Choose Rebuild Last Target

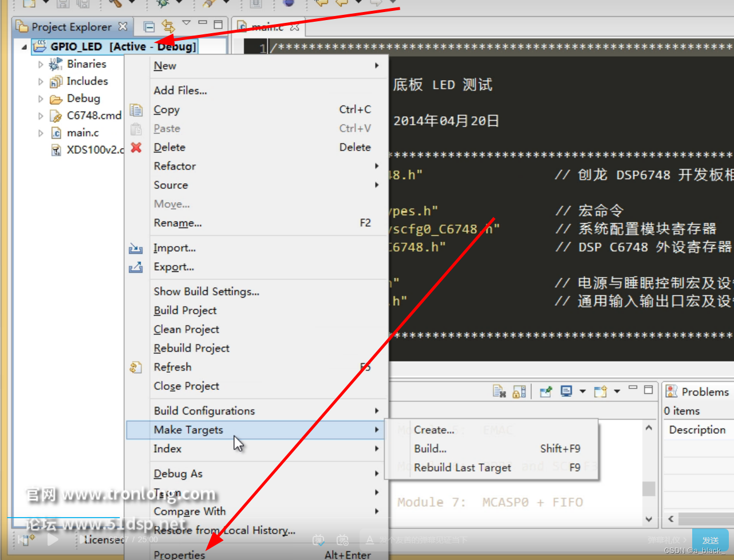pos(492,467)
